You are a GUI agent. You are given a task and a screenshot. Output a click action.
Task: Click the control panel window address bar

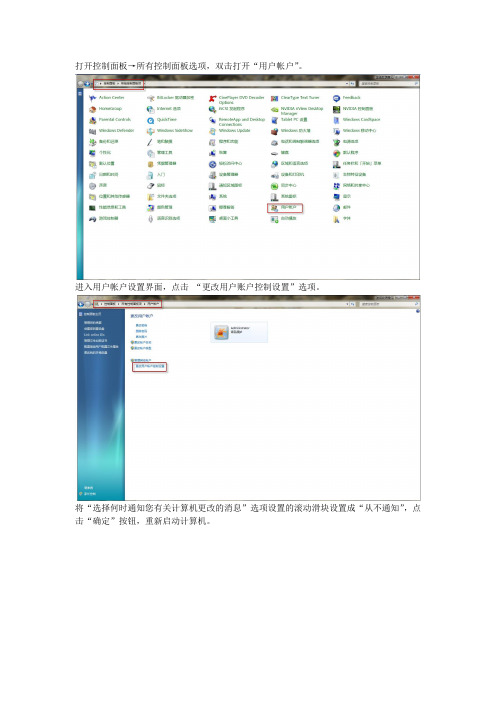coord(222,84)
